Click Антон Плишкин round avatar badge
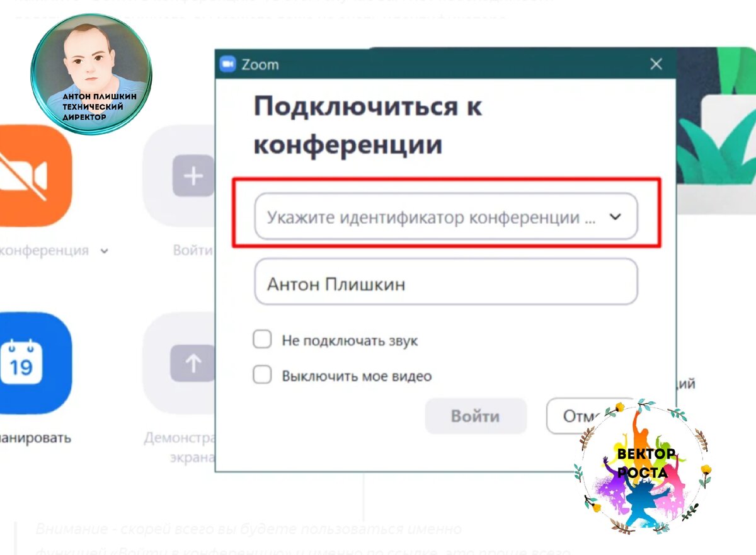The width and height of the screenshot is (756, 555). [x=91, y=74]
